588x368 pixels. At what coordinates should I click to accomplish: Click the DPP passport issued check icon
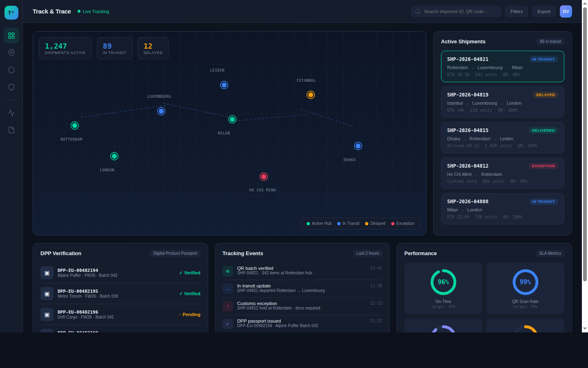tap(228, 324)
